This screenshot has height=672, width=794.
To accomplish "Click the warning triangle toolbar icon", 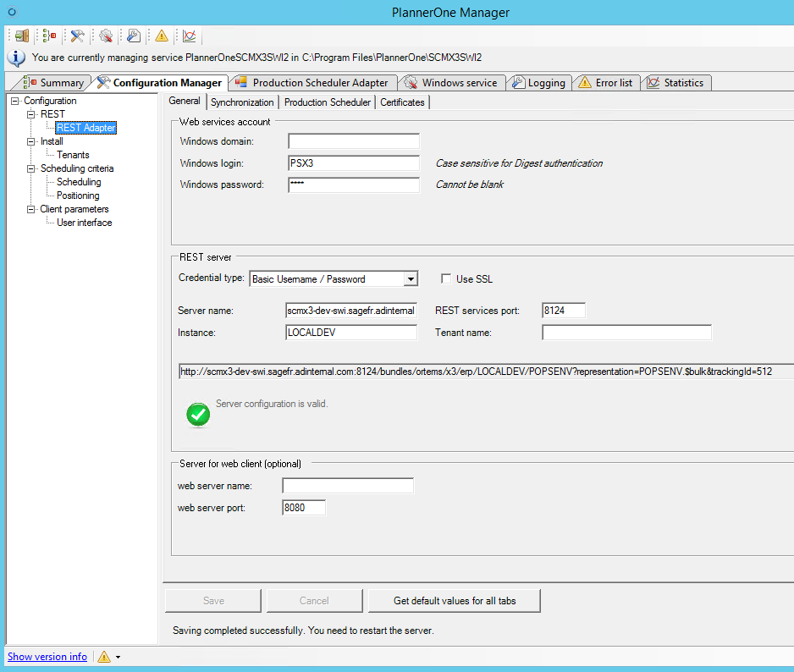I will click(162, 36).
